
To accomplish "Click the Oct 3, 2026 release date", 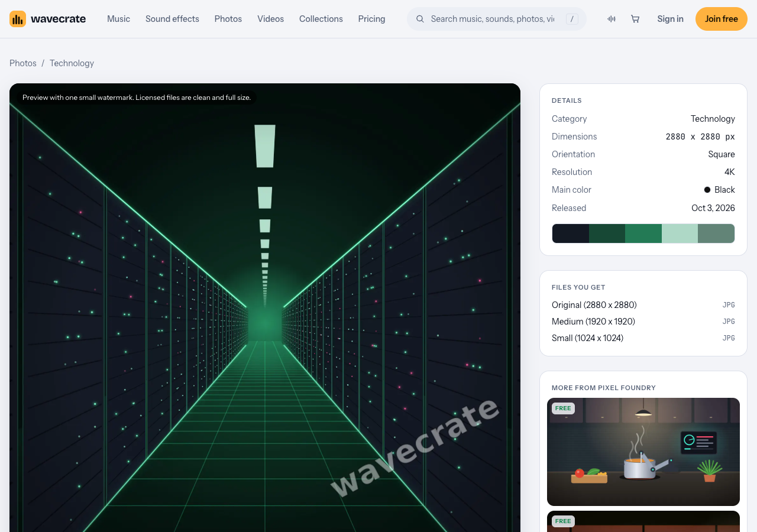I will (713, 208).
